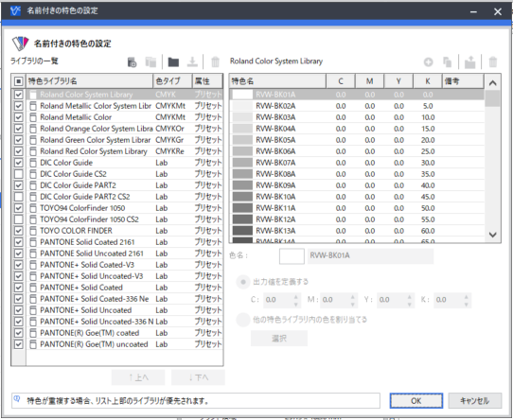Click the RVW-BK13A color swatch
This screenshot has width=513, height=420.
click(x=242, y=231)
